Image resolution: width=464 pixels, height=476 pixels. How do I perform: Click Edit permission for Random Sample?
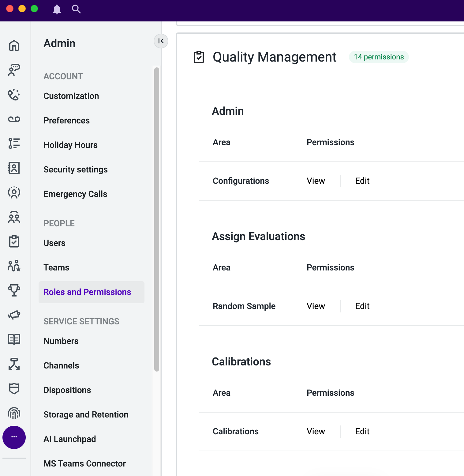click(x=362, y=306)
